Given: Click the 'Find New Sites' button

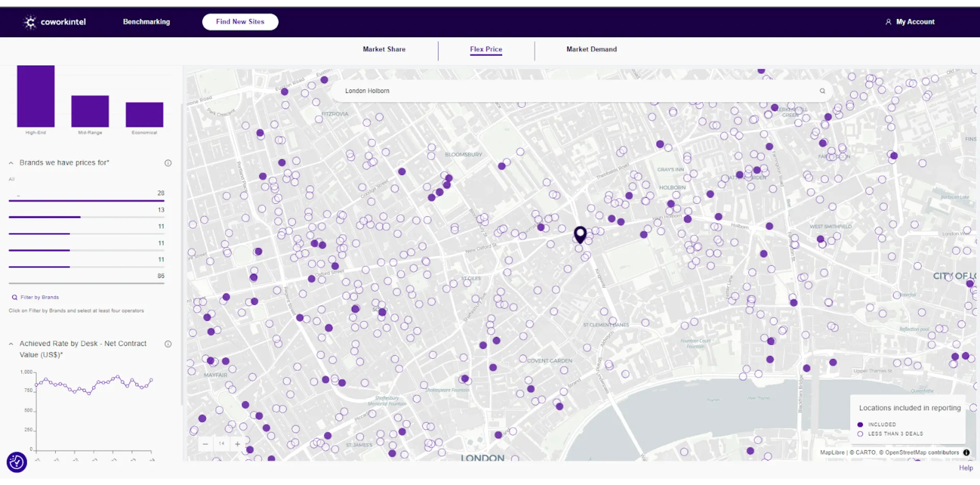Looking at the screenshot, I should pyautogui.click(x=240, y=21).
